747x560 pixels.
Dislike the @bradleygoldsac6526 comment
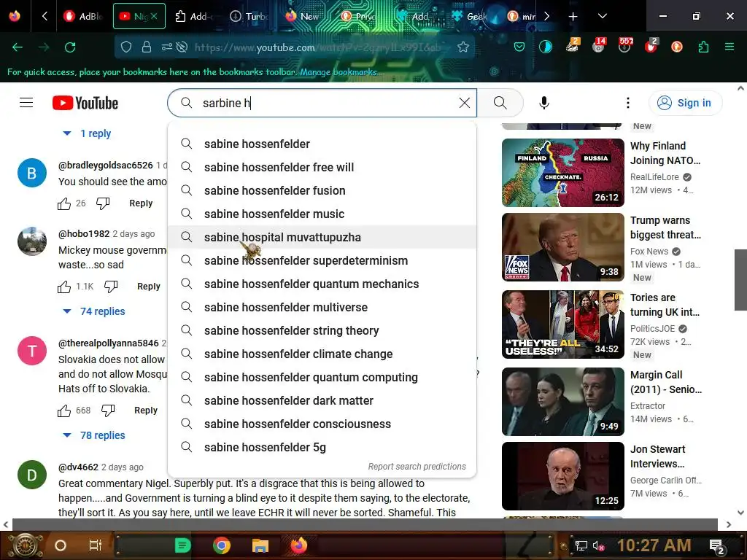pos(103,203)
